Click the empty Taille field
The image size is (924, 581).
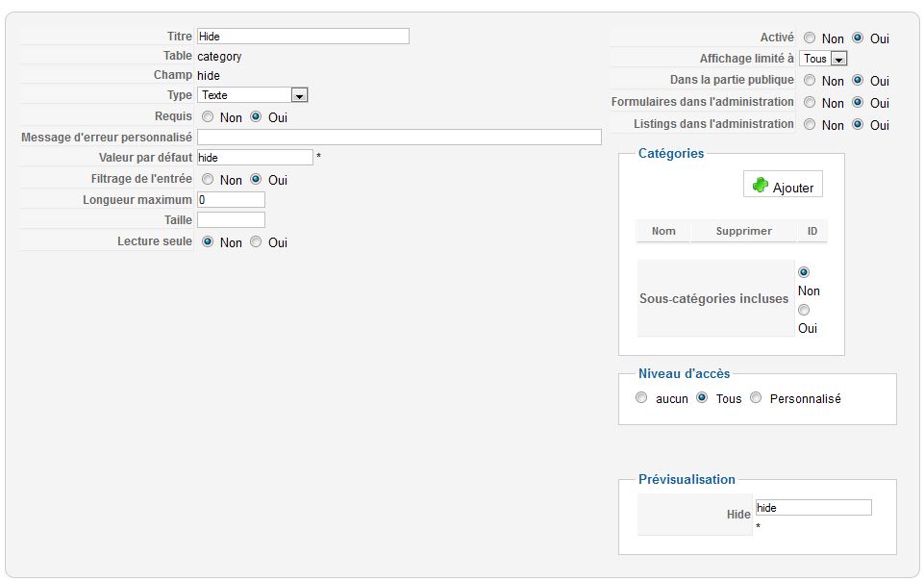point(231,219)
